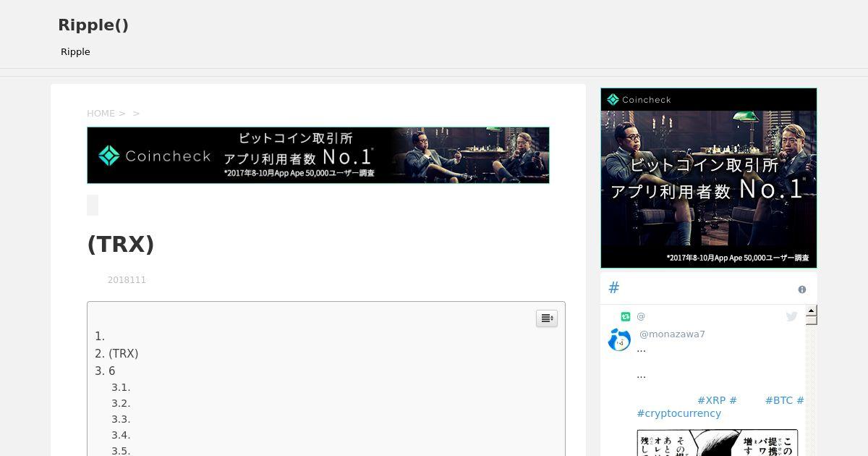Jump to contents sub-item 3.5.
The height and width of the screenshot is (456, 868).
click(x=121, y=451)
